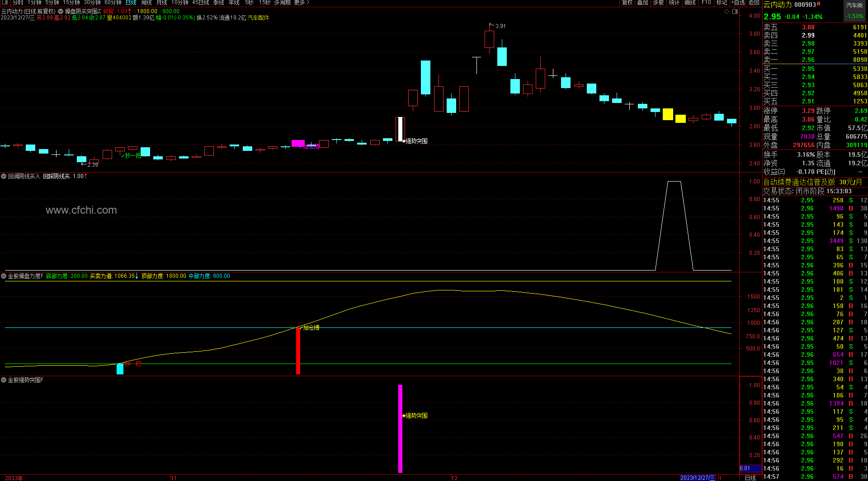Expand the 金股强势突围F indicator menu
Viewport: 868px width, 481px height.
click(x=4, y=380)
